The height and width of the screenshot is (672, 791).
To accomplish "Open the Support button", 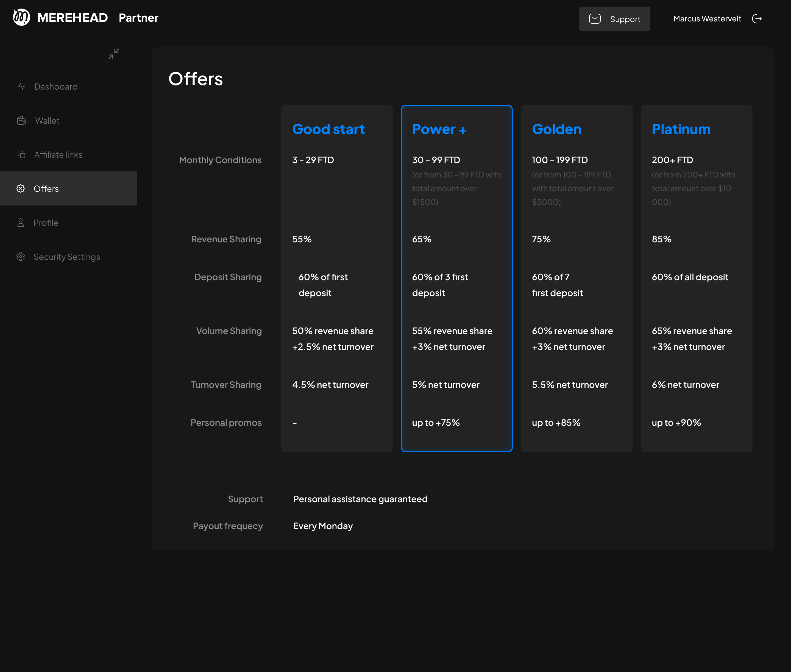I will (x=614, y=19).
